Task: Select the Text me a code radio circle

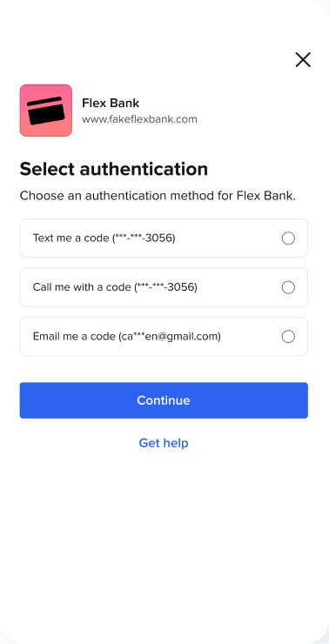Action: click(288, 238)
